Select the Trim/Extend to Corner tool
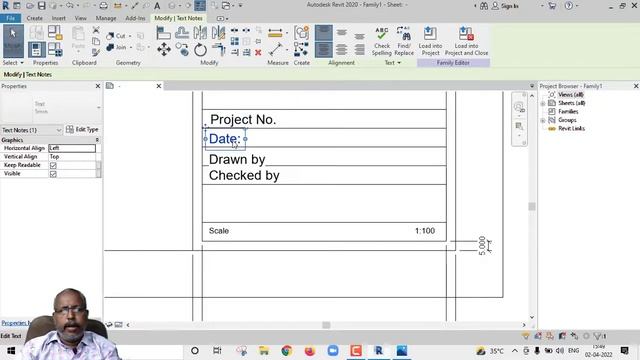 219,50
